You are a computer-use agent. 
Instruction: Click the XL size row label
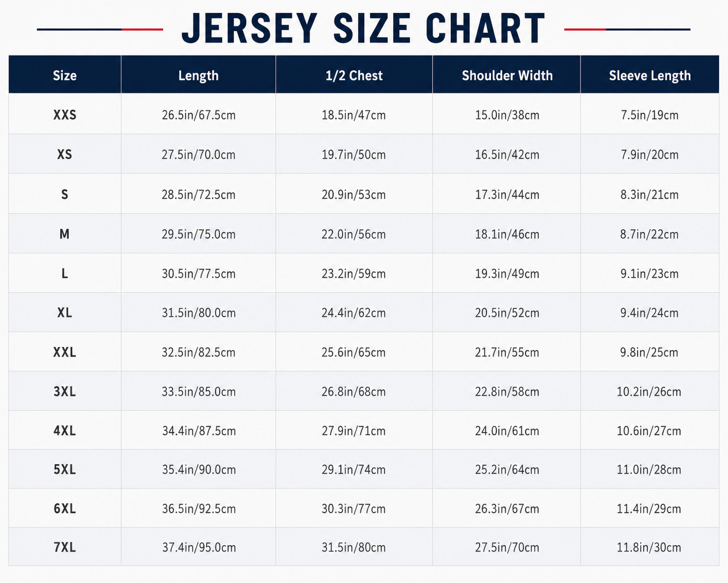click(x=65, y=312)
